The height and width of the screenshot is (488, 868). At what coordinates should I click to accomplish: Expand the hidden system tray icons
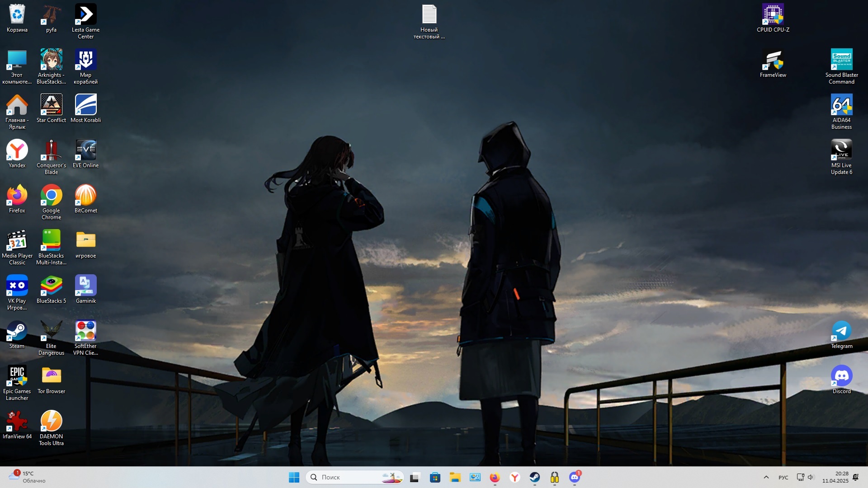pyautogui.click(x=766, y=477)
